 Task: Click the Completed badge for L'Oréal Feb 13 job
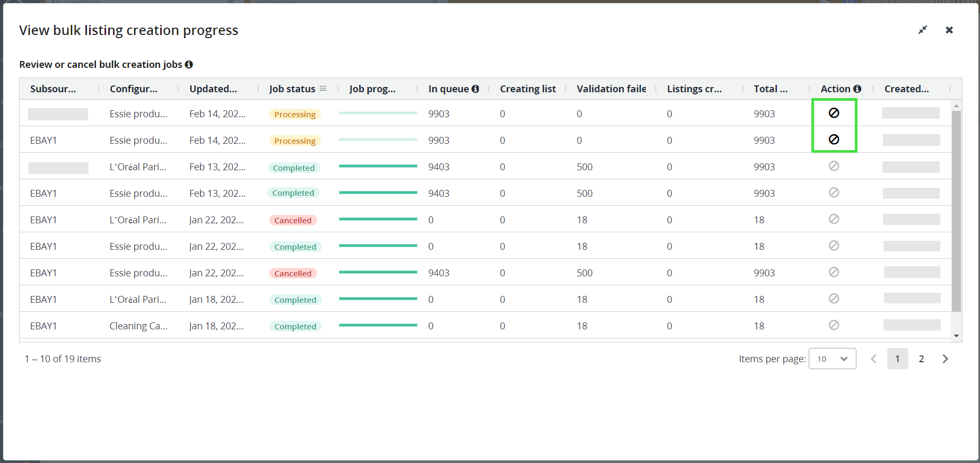tap(294, 168)
